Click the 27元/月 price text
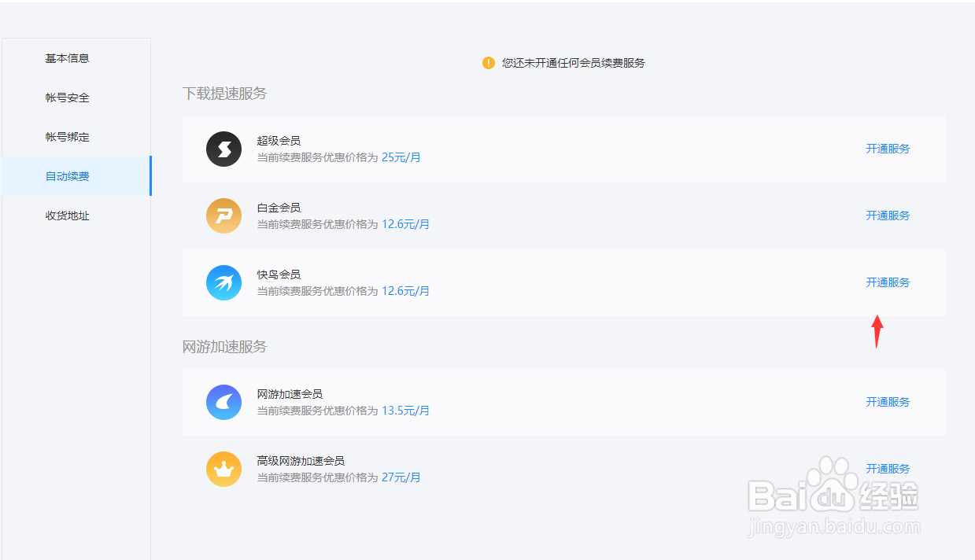The width and height of the screenshot is (975, 560). point(401,477)
